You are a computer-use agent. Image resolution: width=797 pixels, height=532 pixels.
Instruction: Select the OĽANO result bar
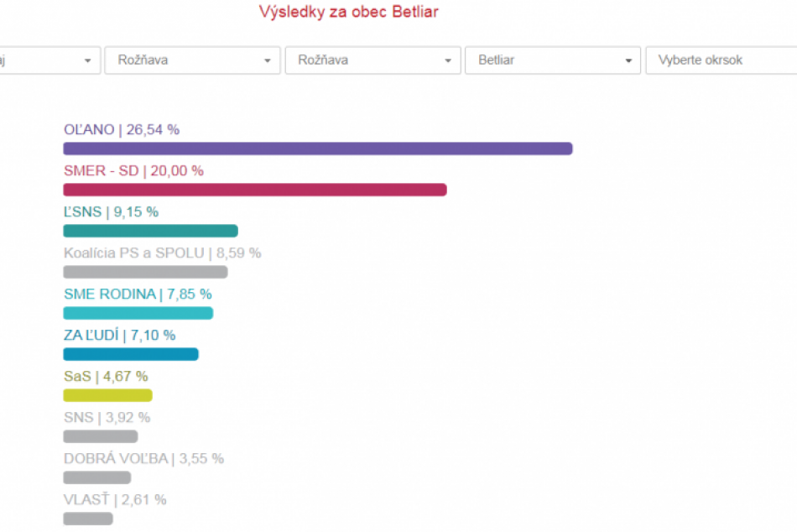click(x=317, y=148)
